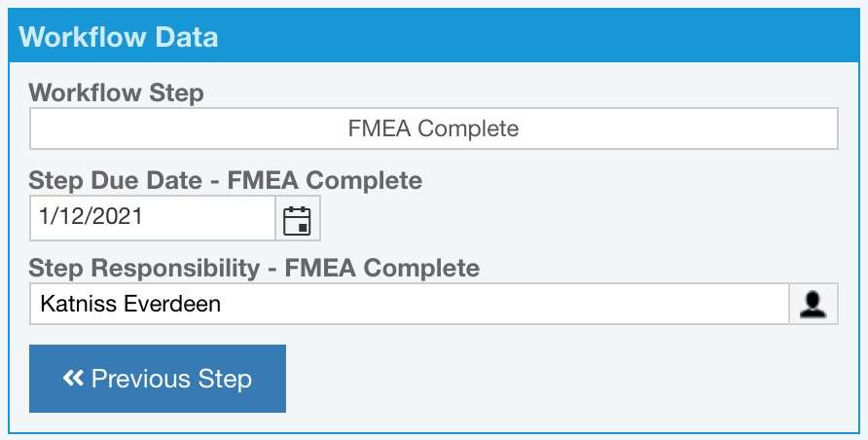Click the Workflow Data panel header
This screenshot has height=440, width=868.
click(433, 36)
